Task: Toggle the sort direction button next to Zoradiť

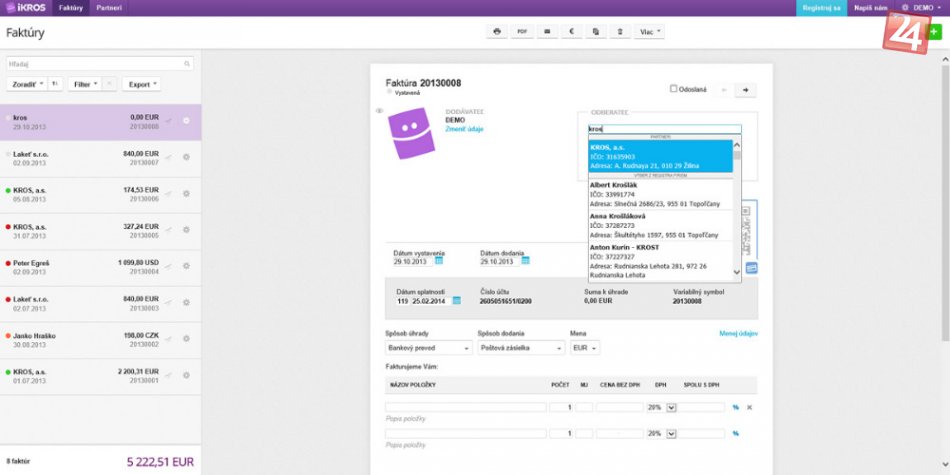Action: click(x=56, y=84)
